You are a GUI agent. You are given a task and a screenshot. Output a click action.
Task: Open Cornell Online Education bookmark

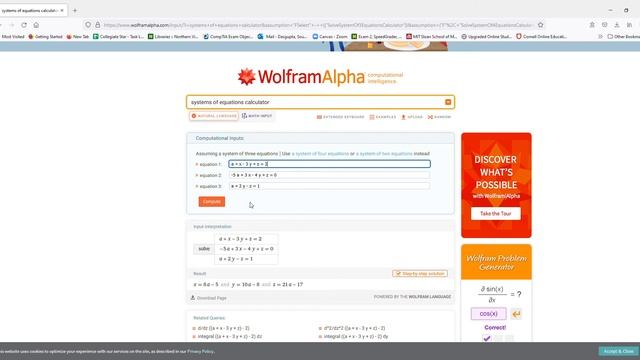coord(541,36)
